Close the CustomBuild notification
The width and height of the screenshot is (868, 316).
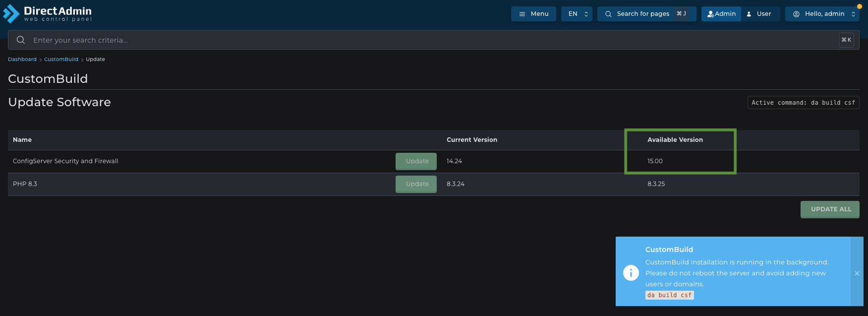(x=857, y=273)
